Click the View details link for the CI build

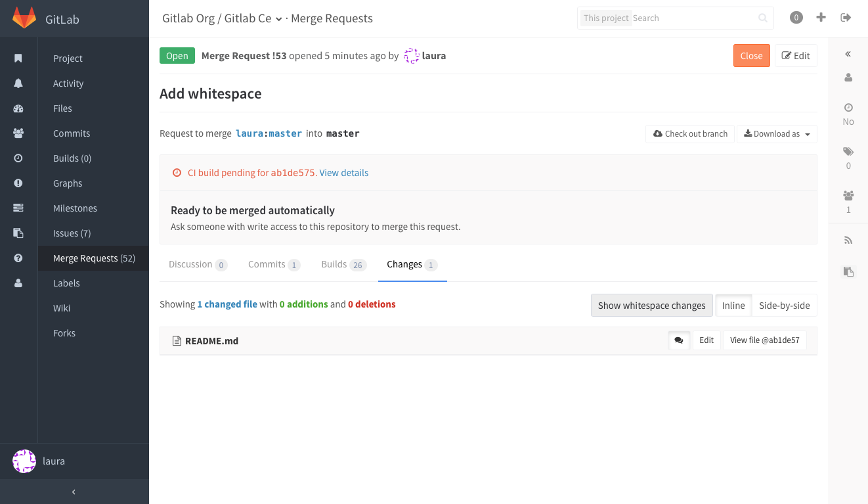[x=343, y=172]
